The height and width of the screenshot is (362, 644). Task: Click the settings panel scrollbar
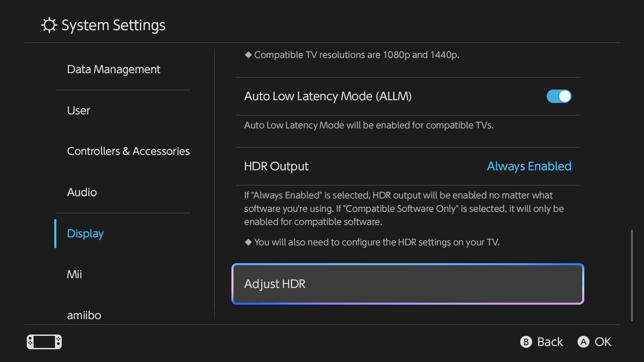pyautogui.click(x=632, y=275)
